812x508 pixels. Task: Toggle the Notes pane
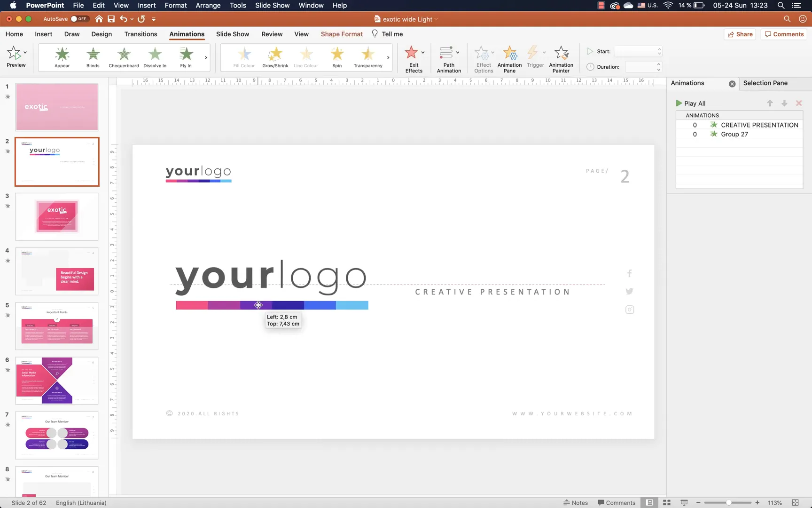(x=576, y=502)
